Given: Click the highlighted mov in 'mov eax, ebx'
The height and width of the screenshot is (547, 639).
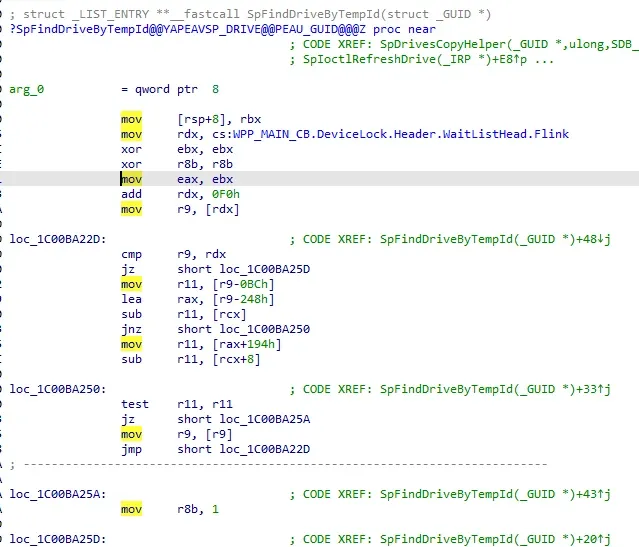Looking at the screenshot, I should pyautogui.click(x=131, y=179).
